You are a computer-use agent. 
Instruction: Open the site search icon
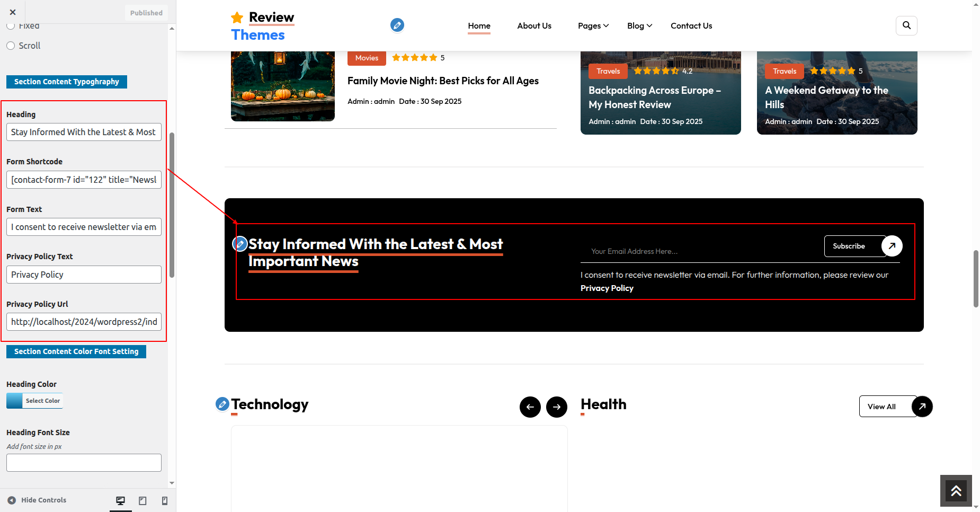906,25
